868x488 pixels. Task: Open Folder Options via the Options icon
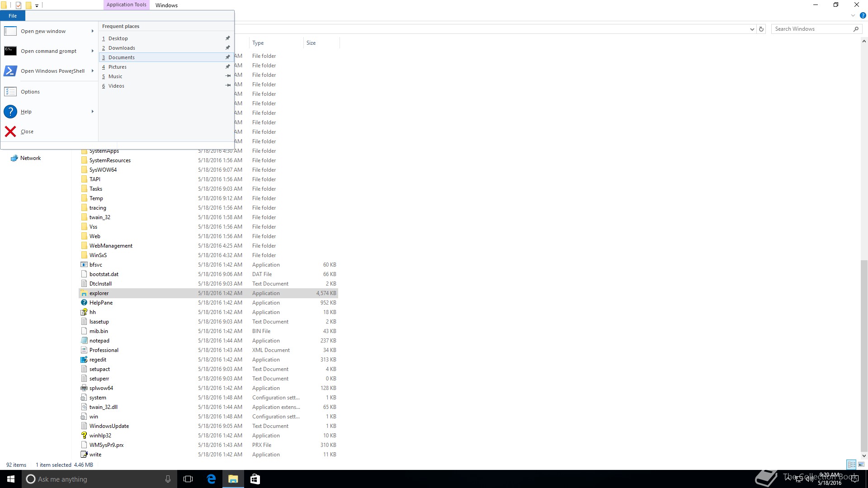(10, 92)
